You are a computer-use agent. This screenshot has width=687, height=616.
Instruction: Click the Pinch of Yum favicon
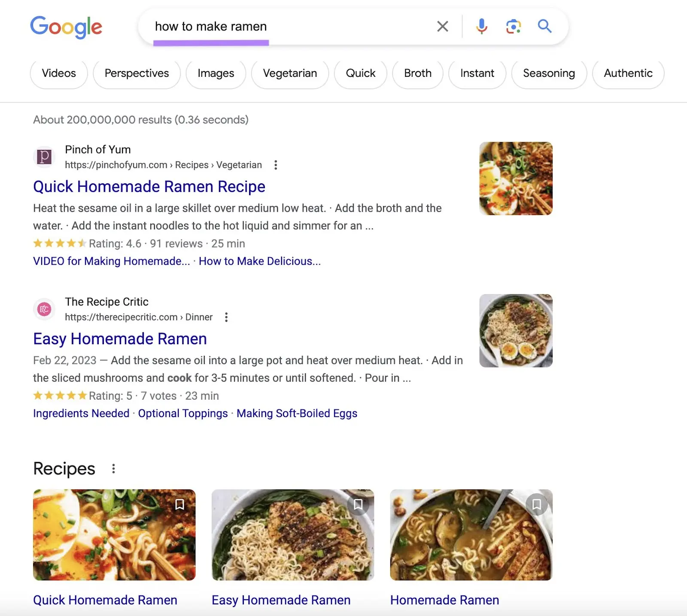pyautogui.click(x=44, y=157)
